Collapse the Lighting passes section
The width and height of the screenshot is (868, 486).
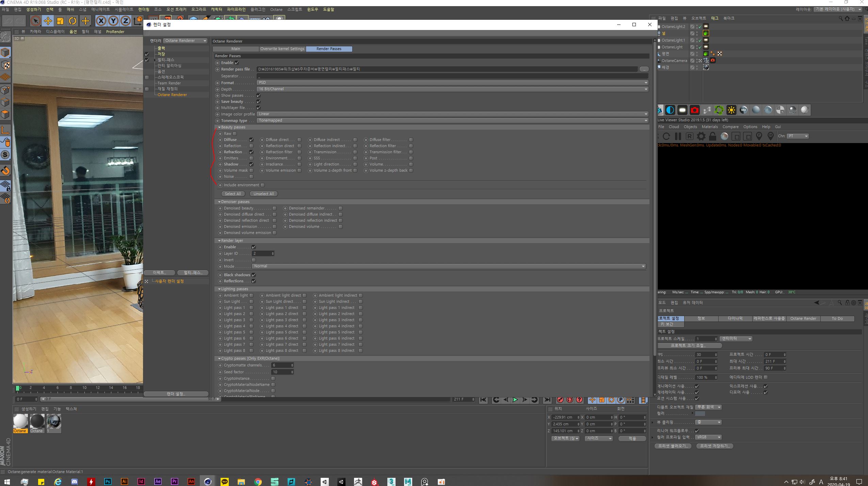coord(219,289)
